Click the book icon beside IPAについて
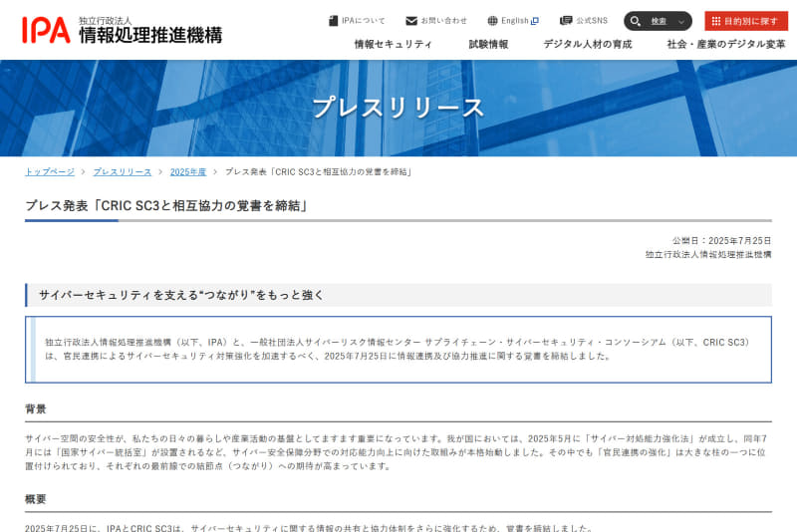This screenshot has width=797, height=532. 334,21
